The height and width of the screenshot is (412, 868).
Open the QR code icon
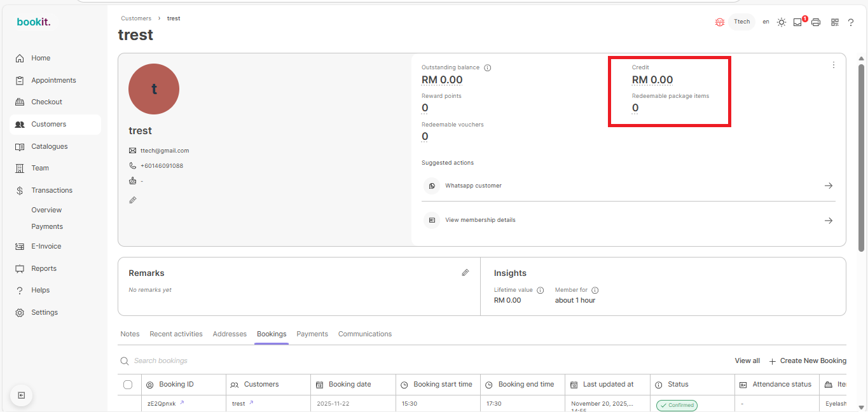click(835, 22)
